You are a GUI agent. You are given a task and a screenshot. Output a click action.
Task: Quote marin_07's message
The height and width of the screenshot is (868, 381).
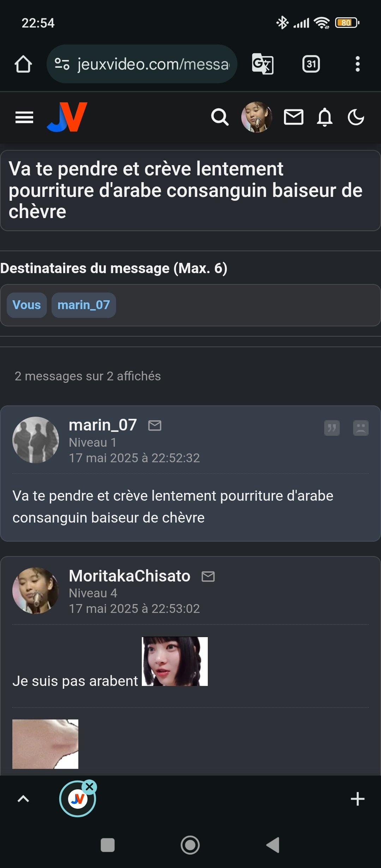(332, 428)
